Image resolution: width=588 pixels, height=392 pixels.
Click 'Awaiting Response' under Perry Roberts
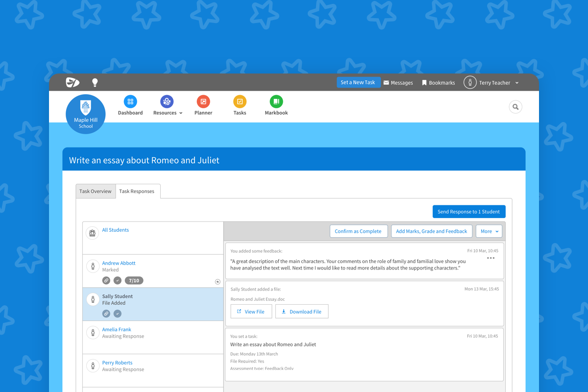coord(123,370)
